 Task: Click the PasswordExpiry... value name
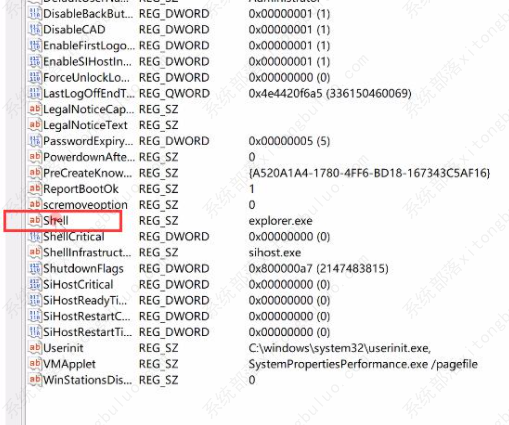pyautogui.click(x=88, y=141)
